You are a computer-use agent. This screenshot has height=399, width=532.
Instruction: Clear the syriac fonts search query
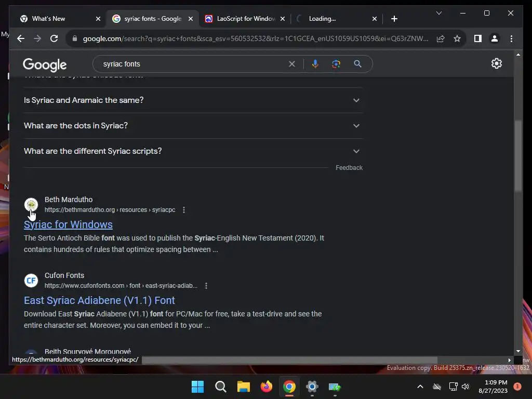click(292, 64)
